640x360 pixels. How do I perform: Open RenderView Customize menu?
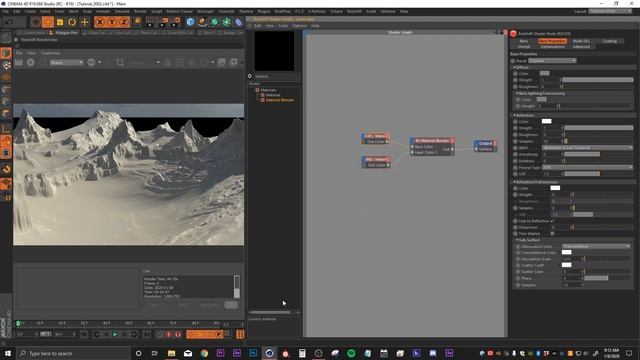click(x=51, y=53)
